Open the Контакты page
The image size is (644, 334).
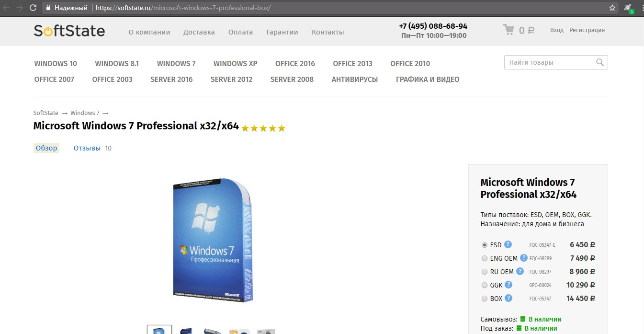(x=328, y=32)
